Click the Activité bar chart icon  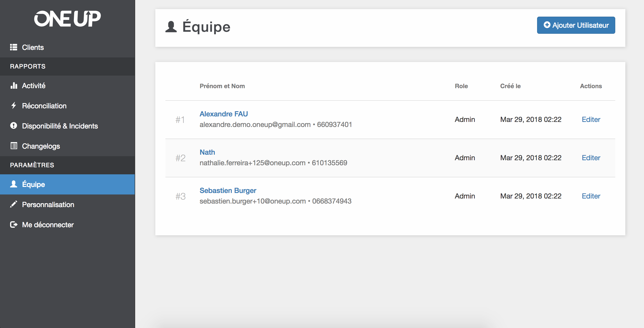[x=14, y=86]
